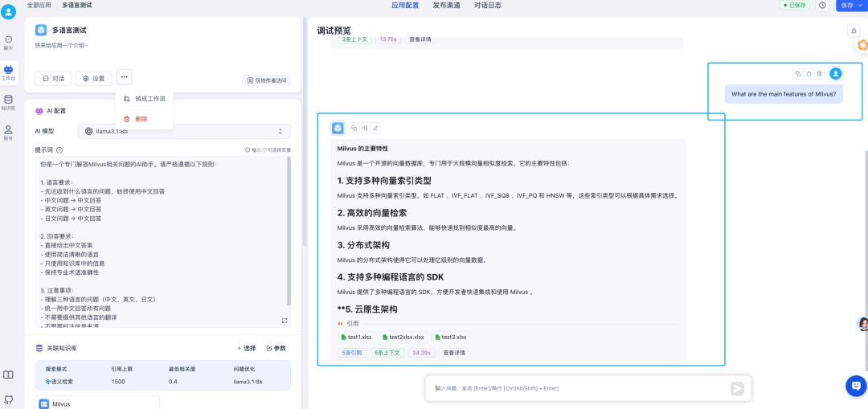Click the 多语言测试 app cube icon
Screen dimensions: 868x409
coord(41,30)
